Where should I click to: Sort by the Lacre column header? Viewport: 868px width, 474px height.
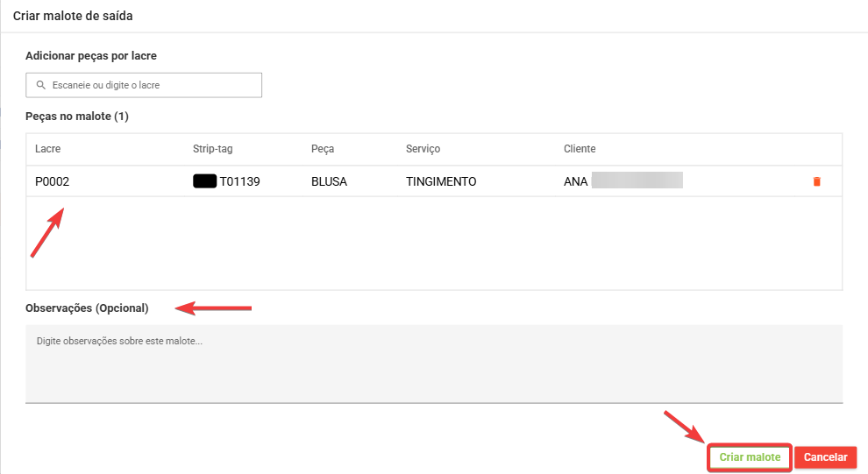(48, 149)
